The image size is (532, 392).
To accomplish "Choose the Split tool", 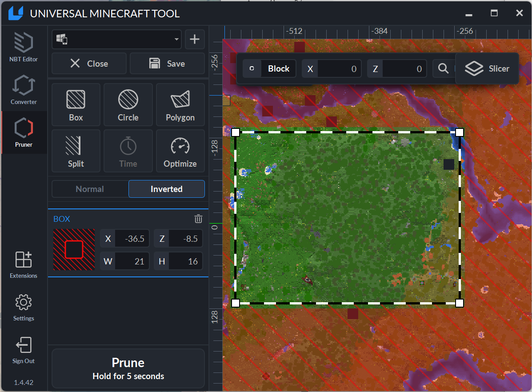I will pyautogui.click(x=76, y=151).
